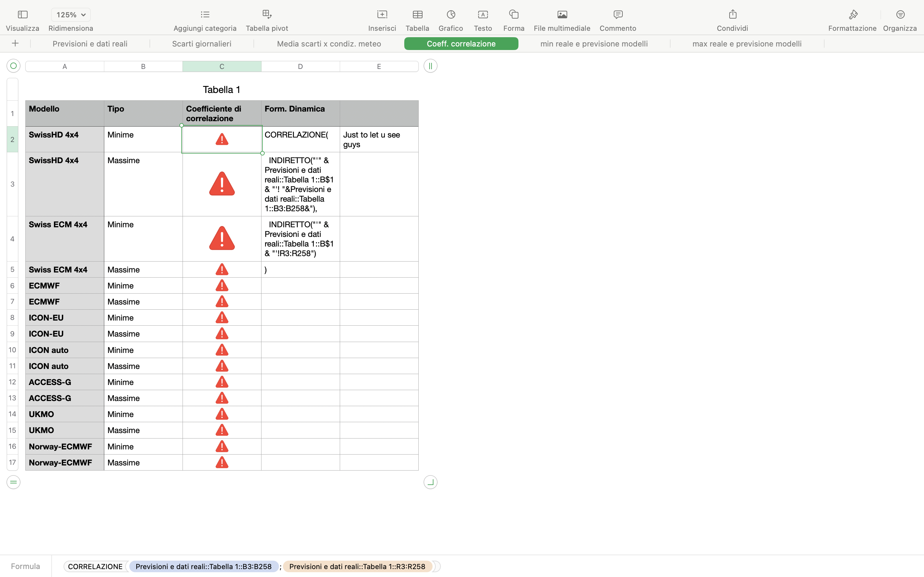This screenshot has width=924, height=577.
Task: Select column D header
Action: [x=301, y=66]
